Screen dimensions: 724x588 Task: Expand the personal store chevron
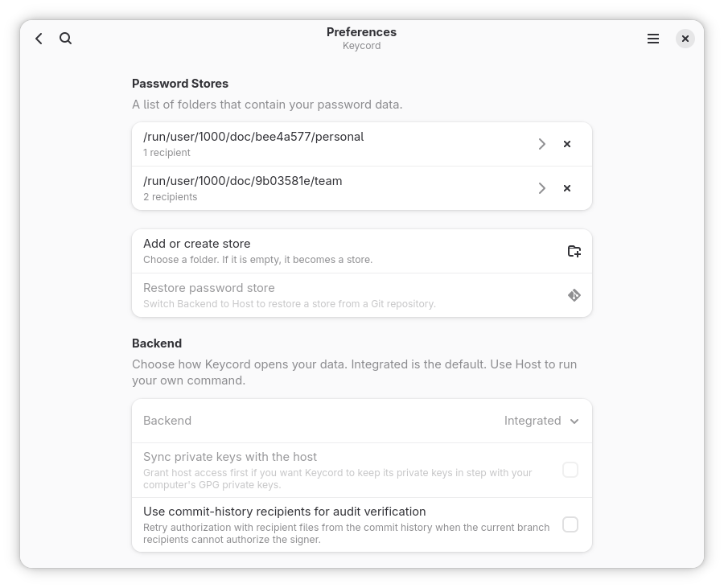542,144
